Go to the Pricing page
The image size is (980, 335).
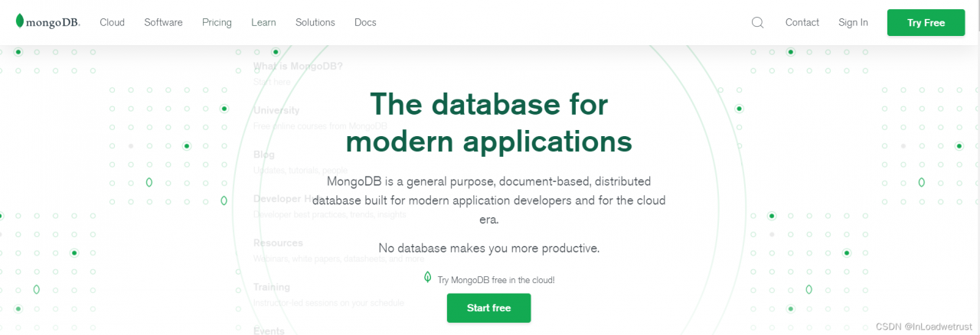[x=217, y=22]
